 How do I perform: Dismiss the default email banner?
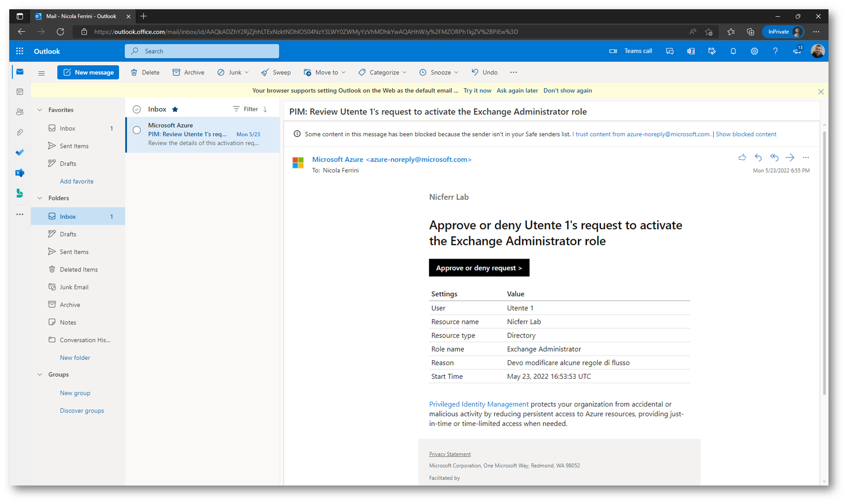pos(821,92)
